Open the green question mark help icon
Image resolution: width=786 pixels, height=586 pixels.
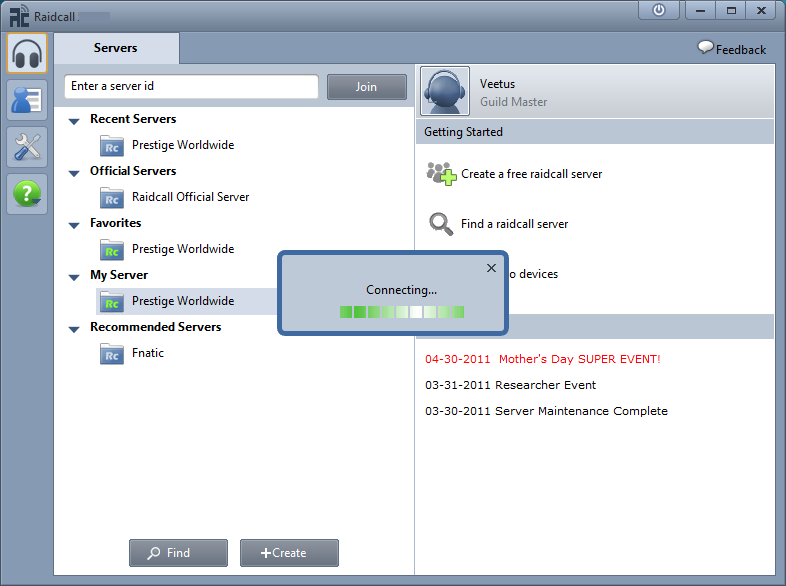[x=27, y=194]
